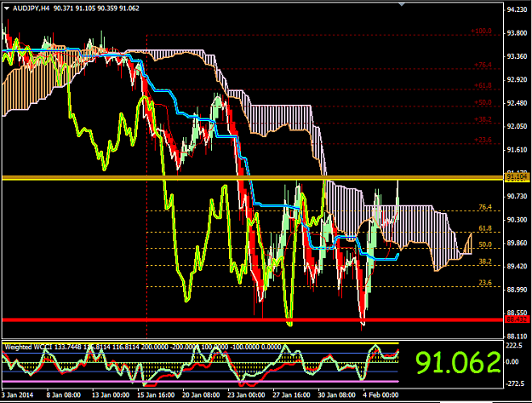This screenshot has height=403, width=532.
Task: Click the -272.5 indicator scale value
Action: pyautogui.click(x=515, y=383)
